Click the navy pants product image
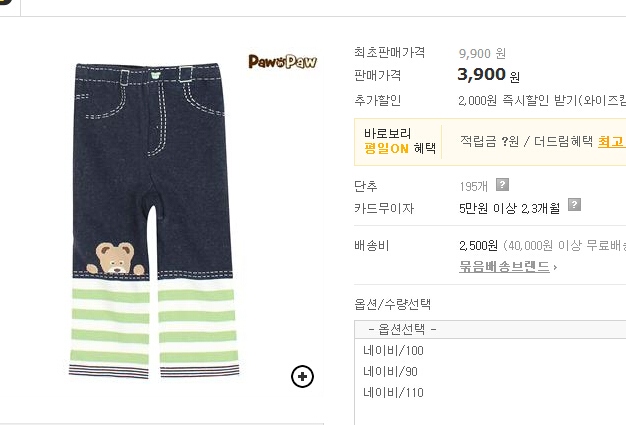The height and width of the screenshot is (425, 626). click(x=153, y=220)
